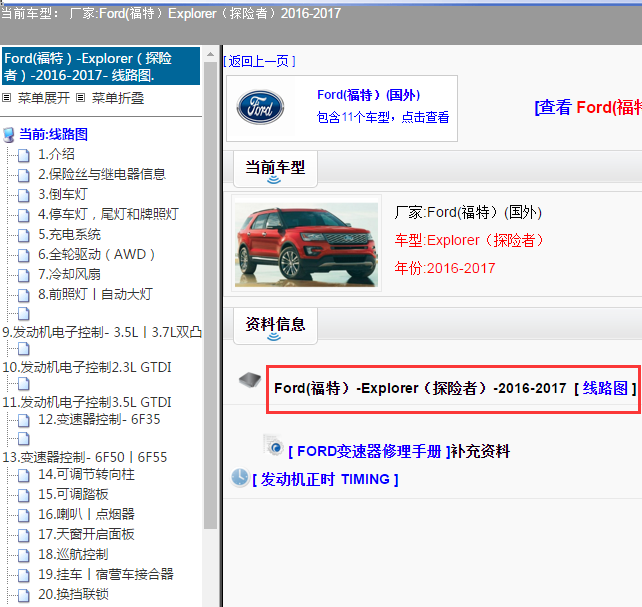Select 4.停车灯，尾灯和牌照灯

[x=108, y=214]
